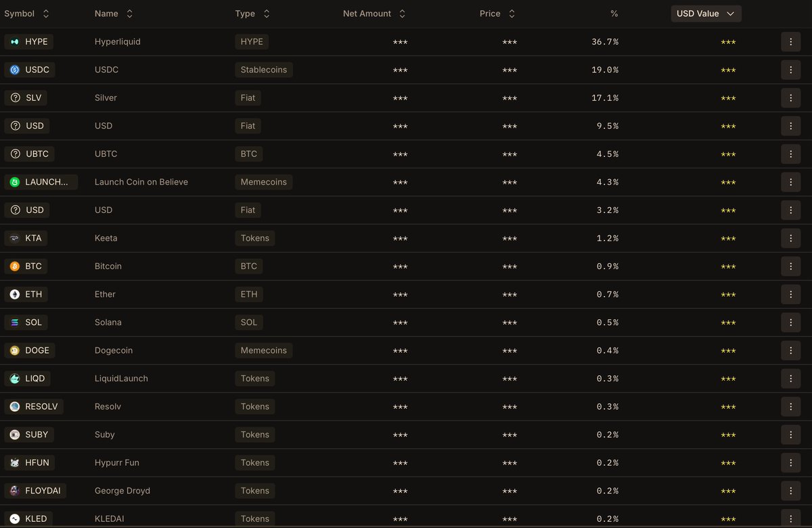Click the Fiat tag in Silver row

point(248,98)
